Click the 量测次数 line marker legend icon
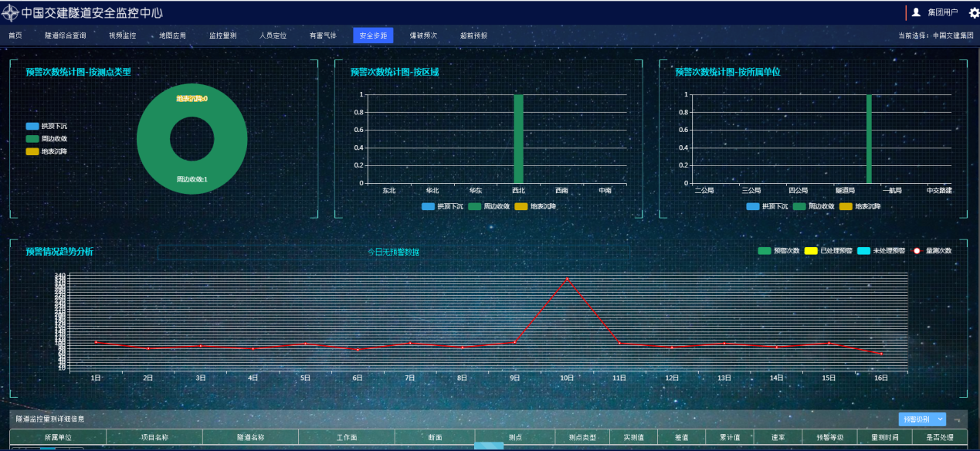Viewport: 980px width, 451px height. (917, 251)
